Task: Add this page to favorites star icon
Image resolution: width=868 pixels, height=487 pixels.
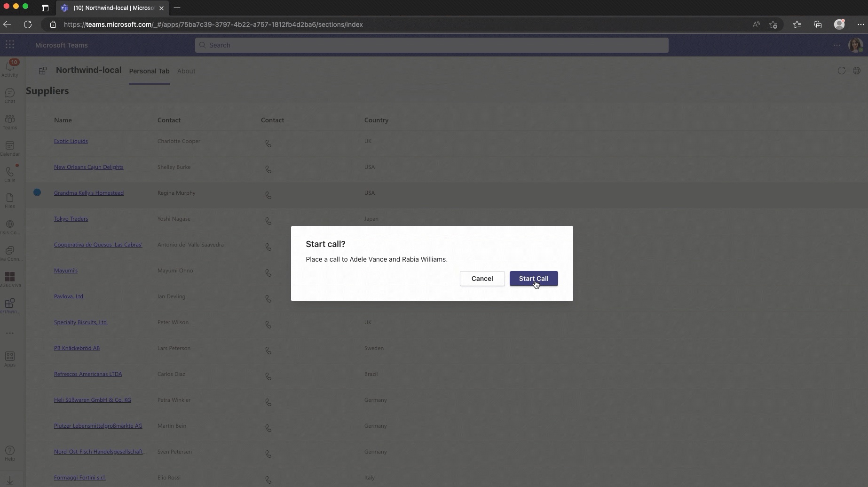Action: [x=773, y=24]
